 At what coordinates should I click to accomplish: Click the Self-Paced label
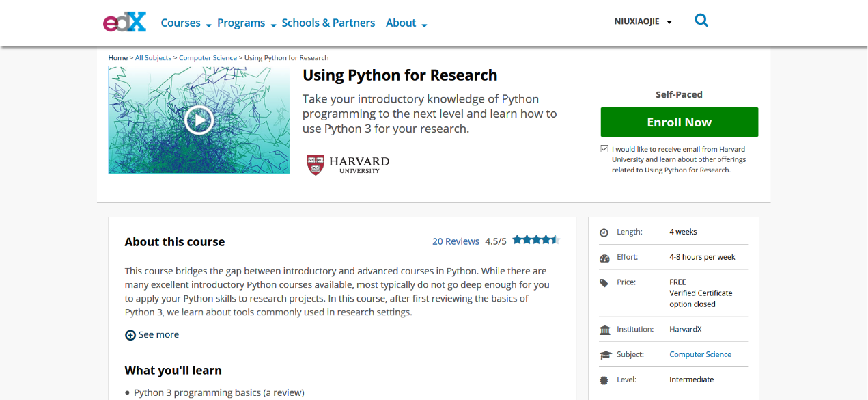click(x=679, y=94)
